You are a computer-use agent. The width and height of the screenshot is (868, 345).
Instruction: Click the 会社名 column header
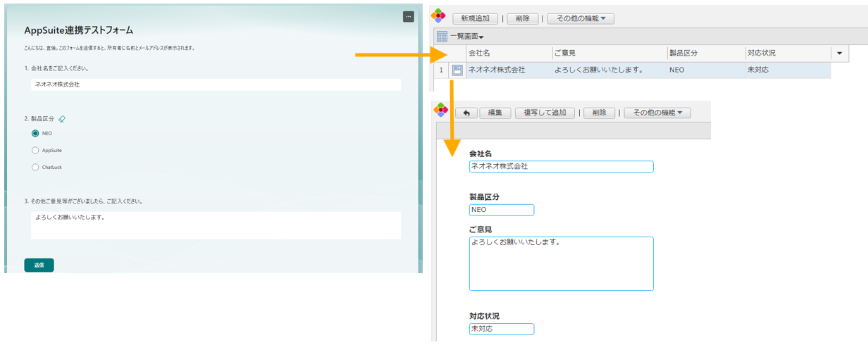(x=509, y=53)
